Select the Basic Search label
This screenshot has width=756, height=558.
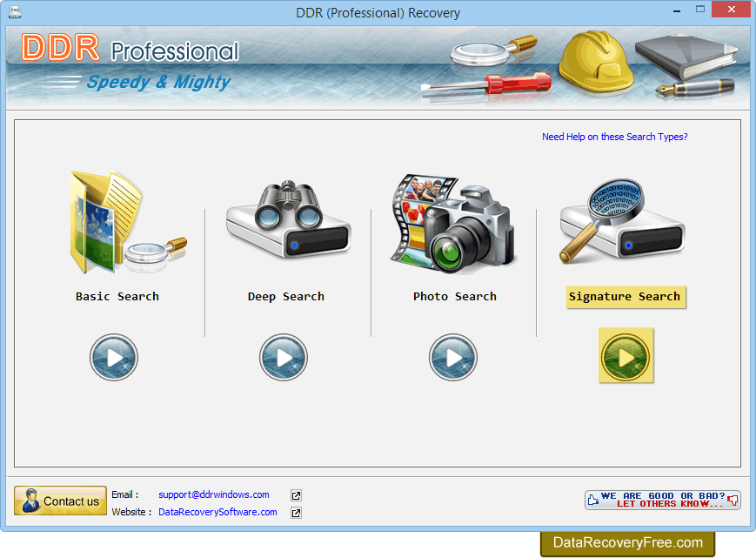pos(117,297)
